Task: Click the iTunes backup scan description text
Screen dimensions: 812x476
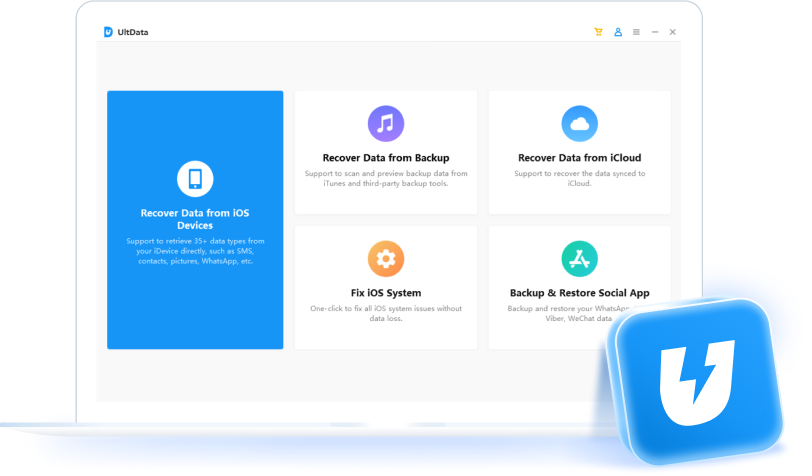Action: [386, 179]
